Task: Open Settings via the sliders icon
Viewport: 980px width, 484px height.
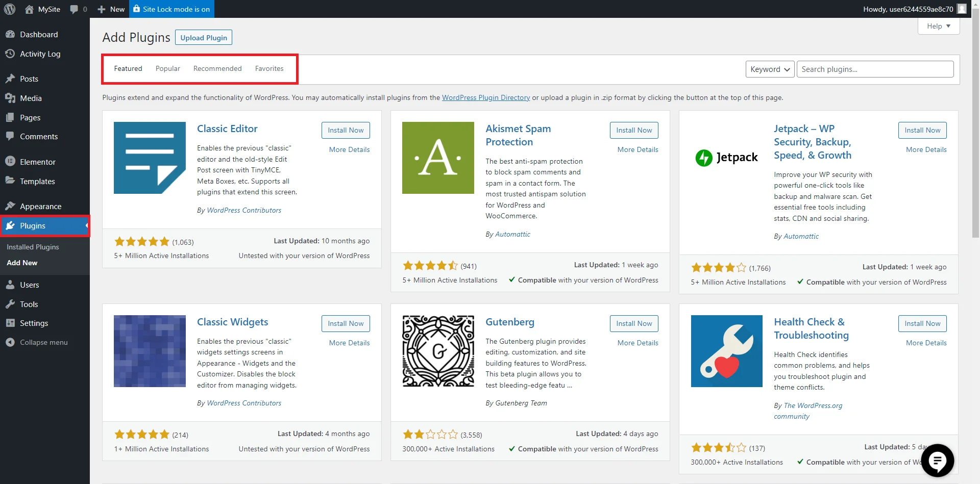Action: 11,323
